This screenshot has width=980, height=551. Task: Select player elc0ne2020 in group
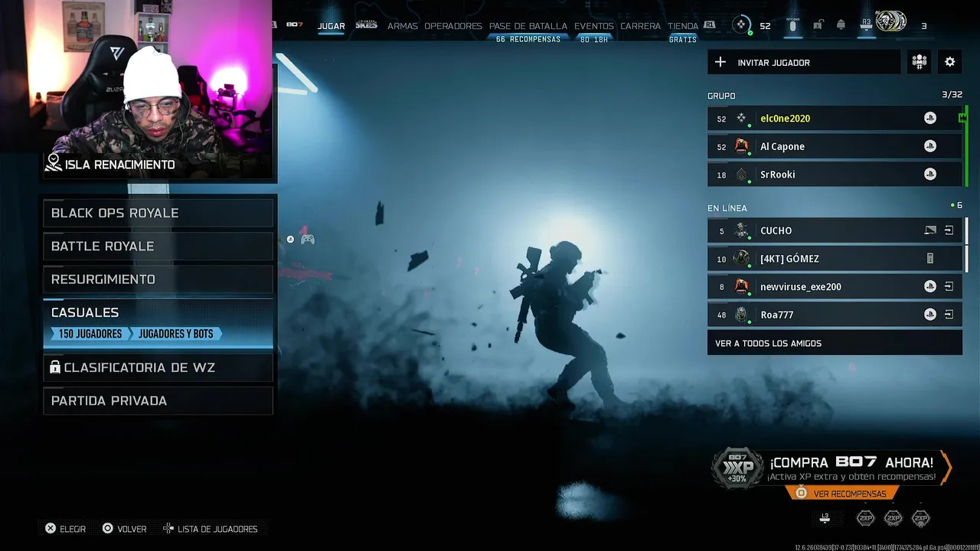click(x=835, y=118)
